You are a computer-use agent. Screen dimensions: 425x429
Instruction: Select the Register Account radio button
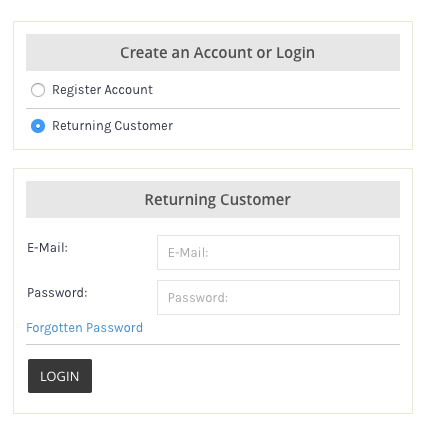[x=38, y=90]
